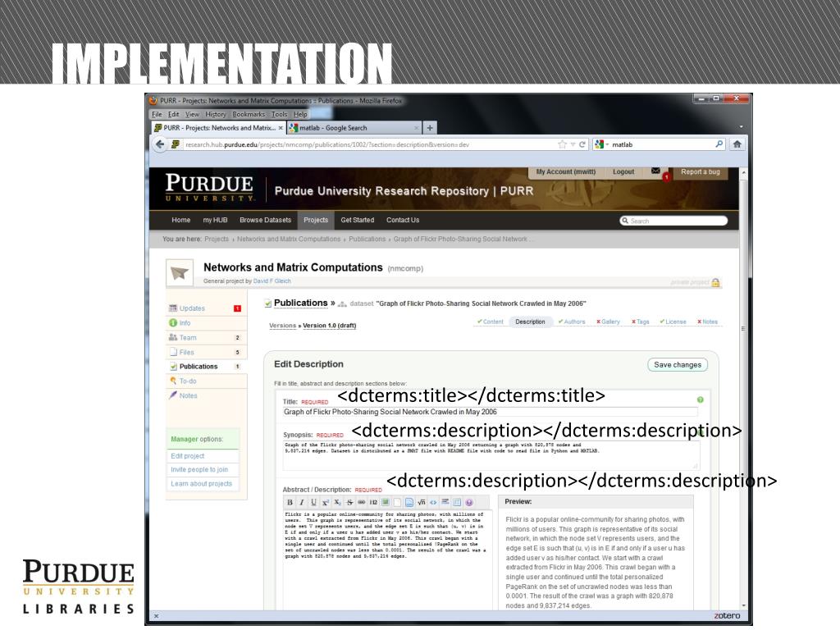The image size is (840, 630).
Task: Open the Help menu
Action: (300, 114)
